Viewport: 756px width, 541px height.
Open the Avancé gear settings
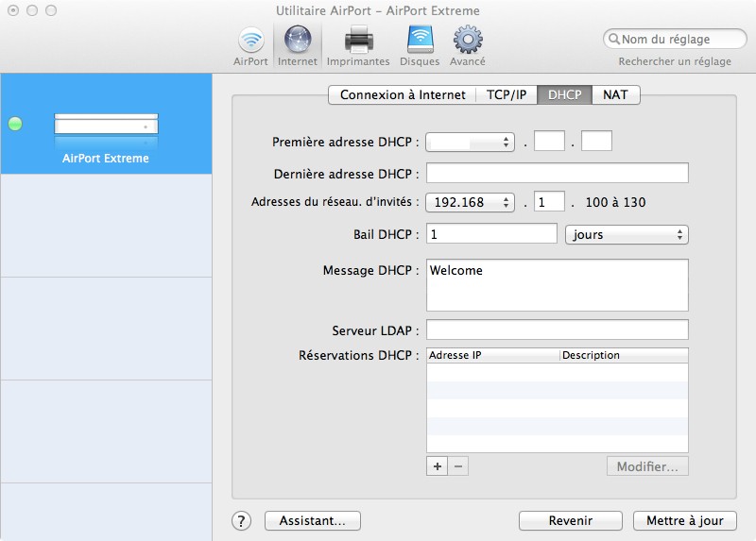pyautogui.click(x=468, y=44)
